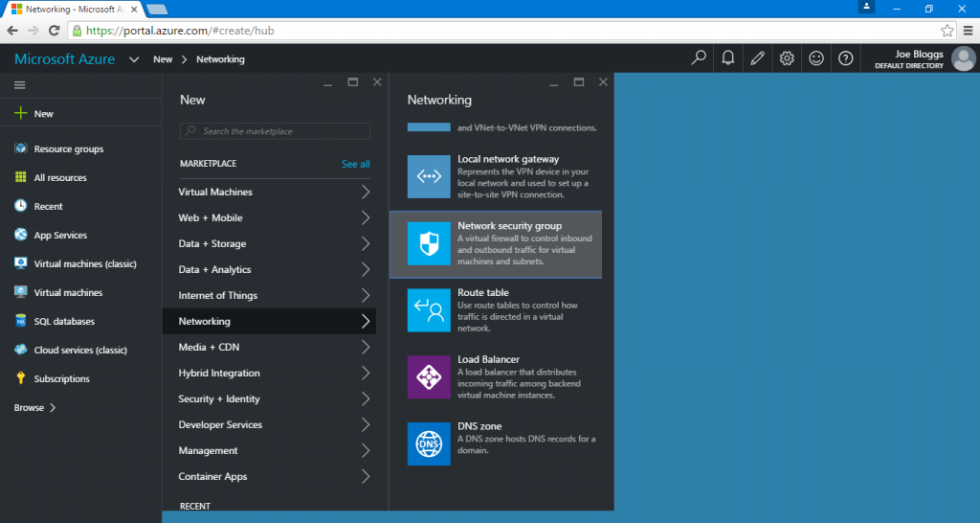Open new browser tab button
The image size is (980, 523).
[156, 10]
